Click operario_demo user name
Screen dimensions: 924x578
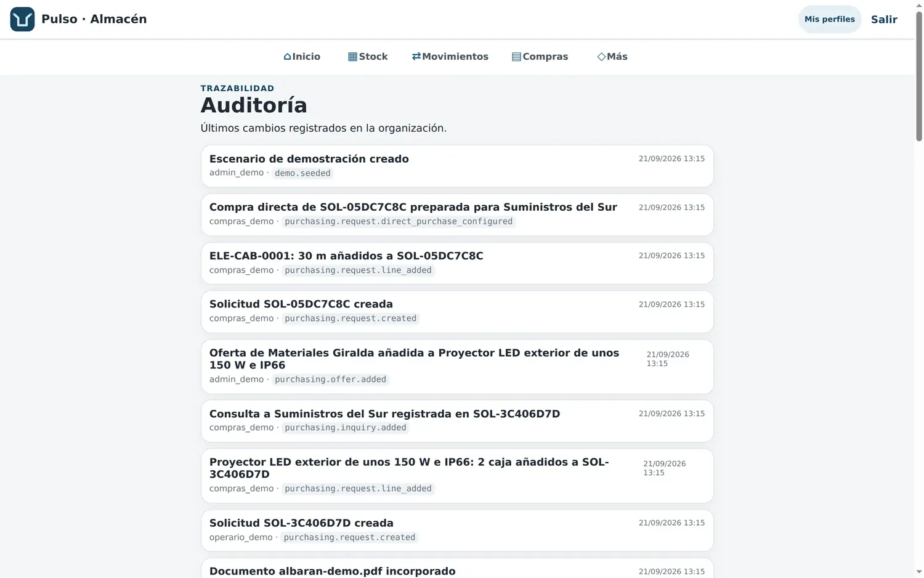point(241,537)
